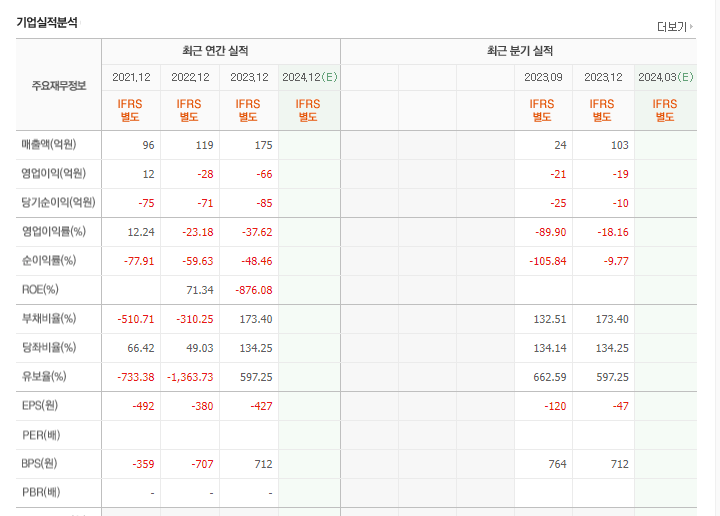Click the 주요재무정보 header cell
Image resolution: width=720 pixels, height=516 pixels.
[59, 86]
